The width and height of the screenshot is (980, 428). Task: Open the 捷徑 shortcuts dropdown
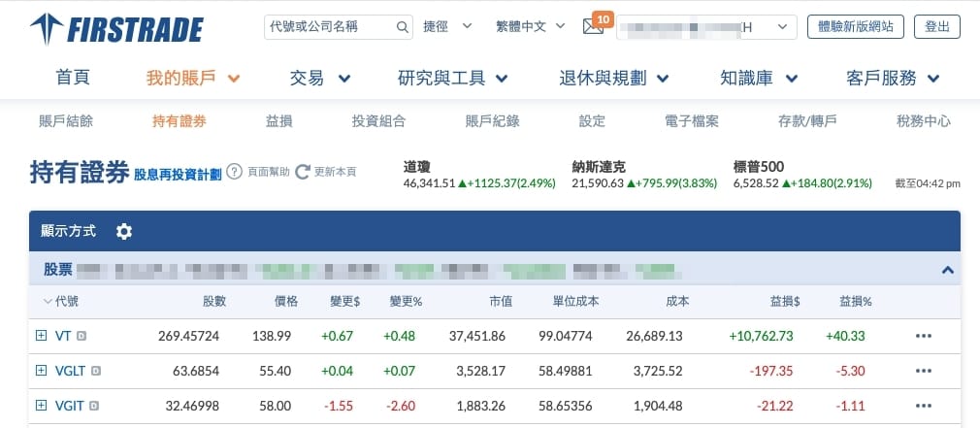[447, 27]
